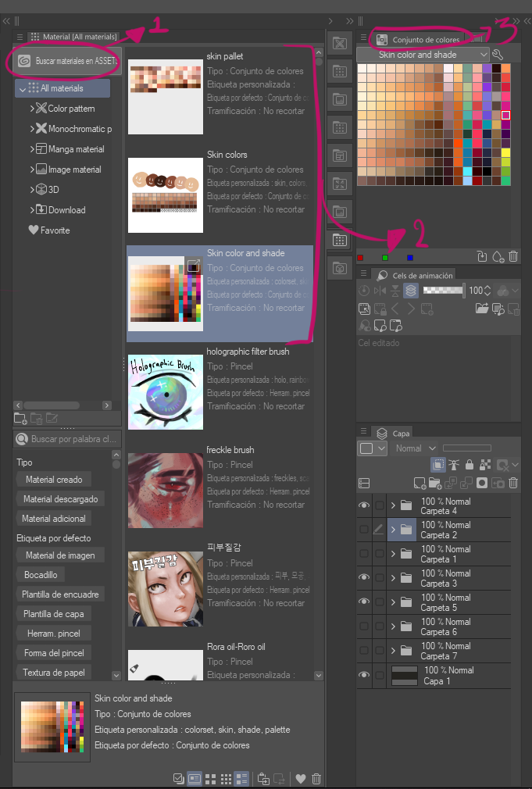
Task: Click create layer mask icon
Action: click(x=482, y=483)
